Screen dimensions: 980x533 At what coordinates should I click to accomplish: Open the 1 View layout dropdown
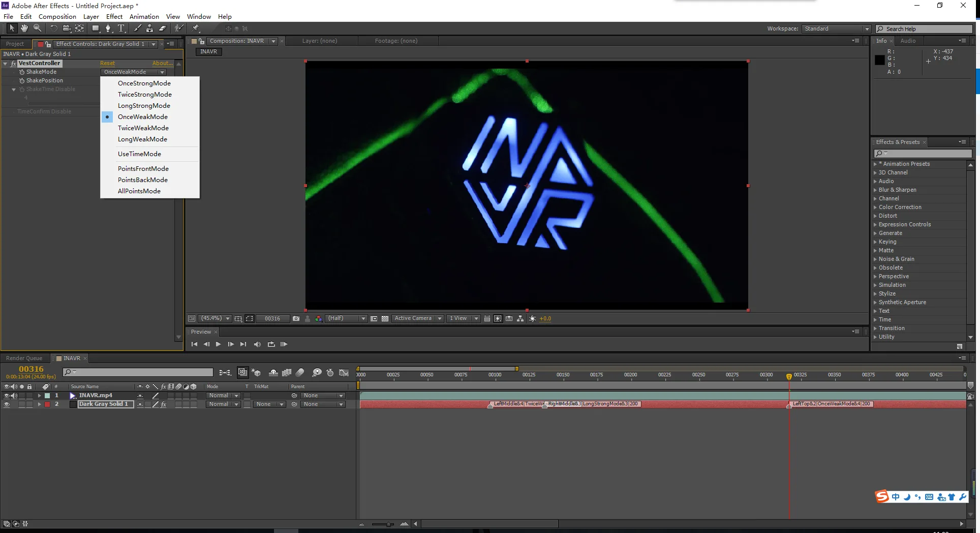tap(463, 318)
